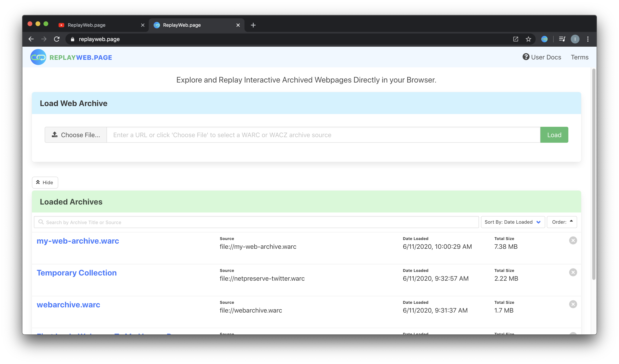Click the open-in-new-window icon in address bar

[516, 39]
